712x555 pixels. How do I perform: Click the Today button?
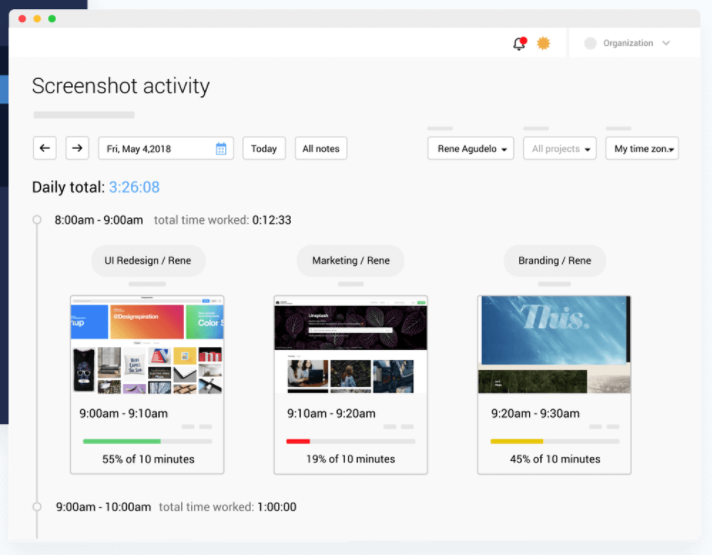[x=264, y=148]
